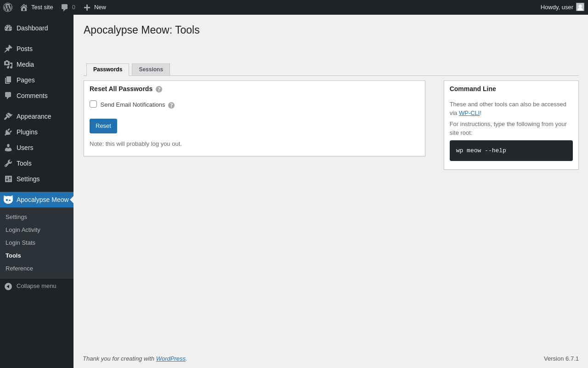The image size is (588, 368).
Task: Open the comments bubble in admin bar
Action: pyautogui.click(x=68, y=7)
